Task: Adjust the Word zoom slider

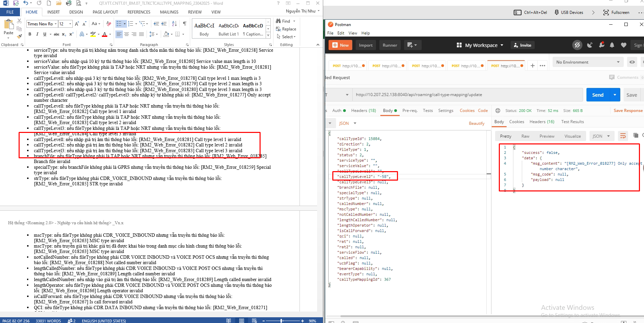Action: 281,321
